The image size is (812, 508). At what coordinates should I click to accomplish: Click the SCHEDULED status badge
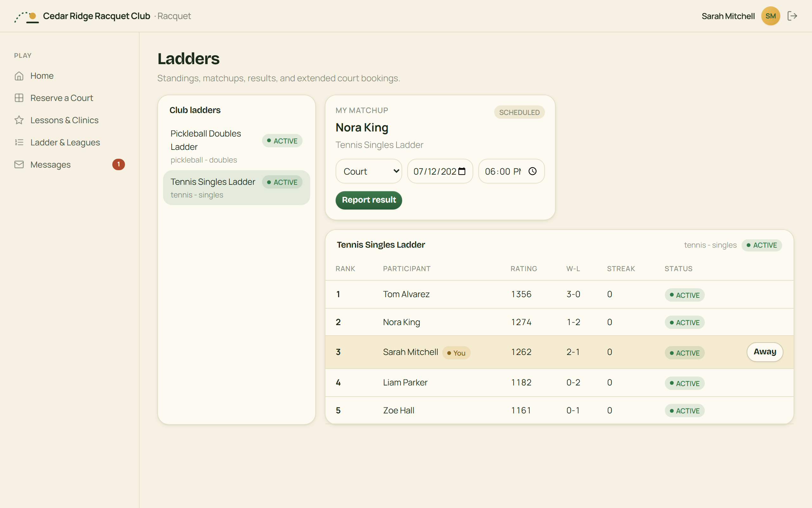519,112
